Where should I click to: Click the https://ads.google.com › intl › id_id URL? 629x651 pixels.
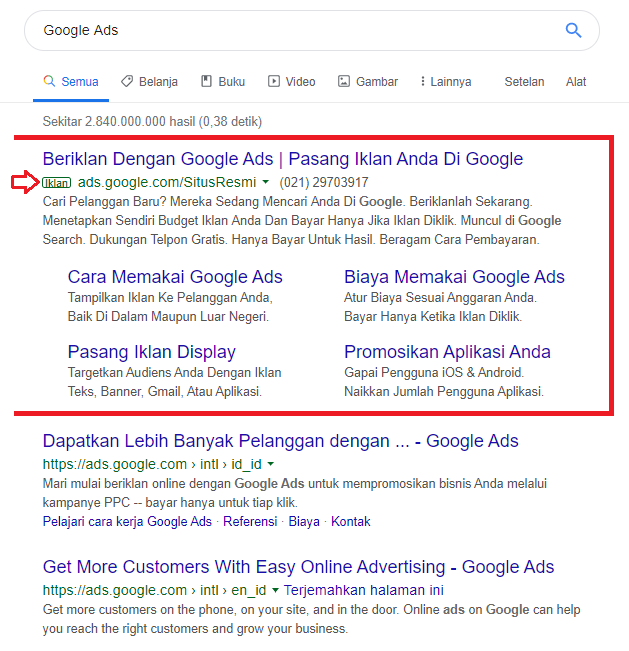[x=152, y=464]
